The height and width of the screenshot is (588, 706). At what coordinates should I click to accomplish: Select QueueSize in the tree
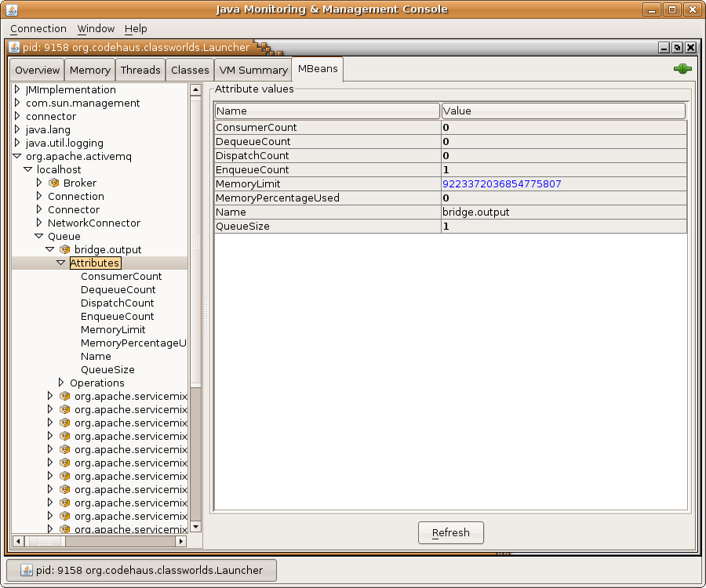tap(107, 370)
